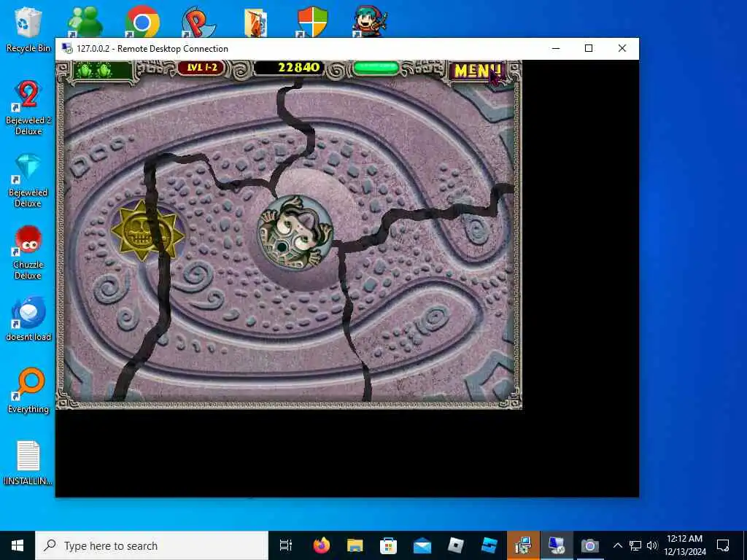Open the Windows security shield shortcut
The height and width of the screenshot is (560, 747).
[x=312, y=21]
